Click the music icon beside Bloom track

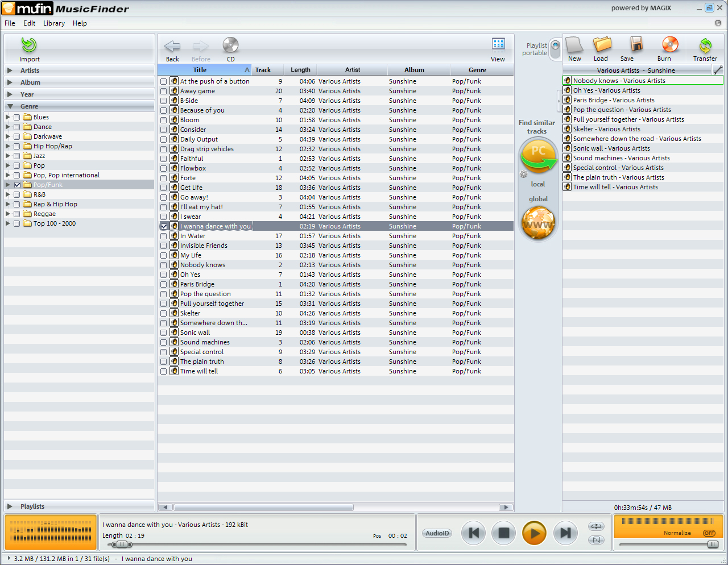(x=174, y=120)
